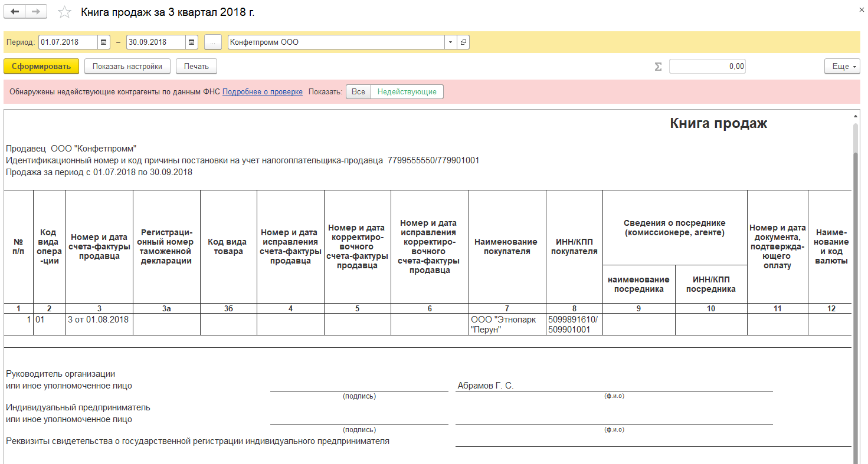This screenshot has height=464, width=868.
Task: Click the start date field 01.07.2018
Action: point(68,42)
